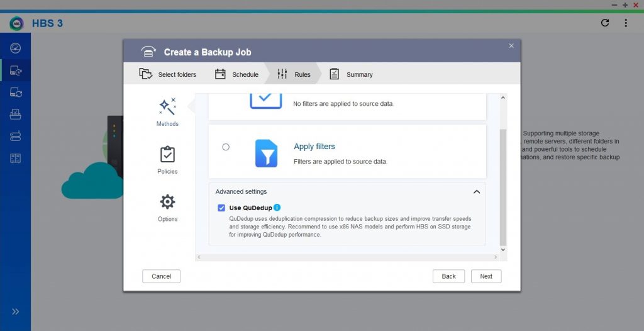Screen dimensions: 644x331
Task: Open the three-dot more options menu
Action: (626, 23)
